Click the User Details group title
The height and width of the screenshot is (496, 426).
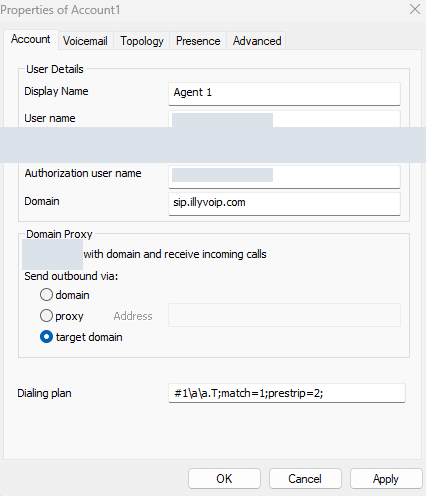tap(55, 69)
